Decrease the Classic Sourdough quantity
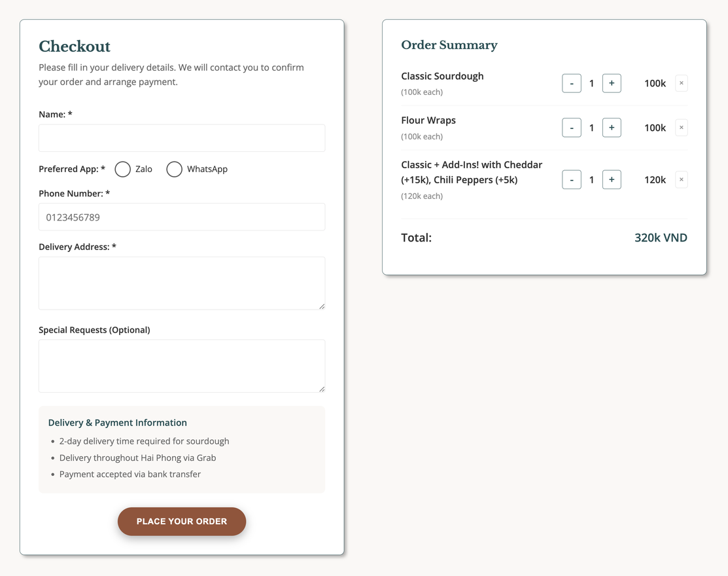The height and width of the screenshot is (576, 728). pos(571,83)
